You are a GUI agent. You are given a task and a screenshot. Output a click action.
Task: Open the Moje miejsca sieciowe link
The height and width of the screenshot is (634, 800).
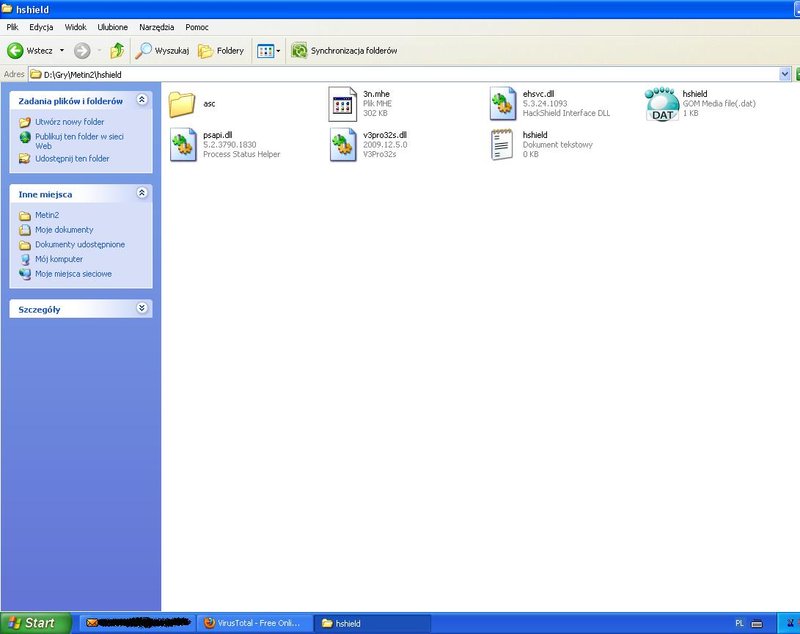pos(73,274)
